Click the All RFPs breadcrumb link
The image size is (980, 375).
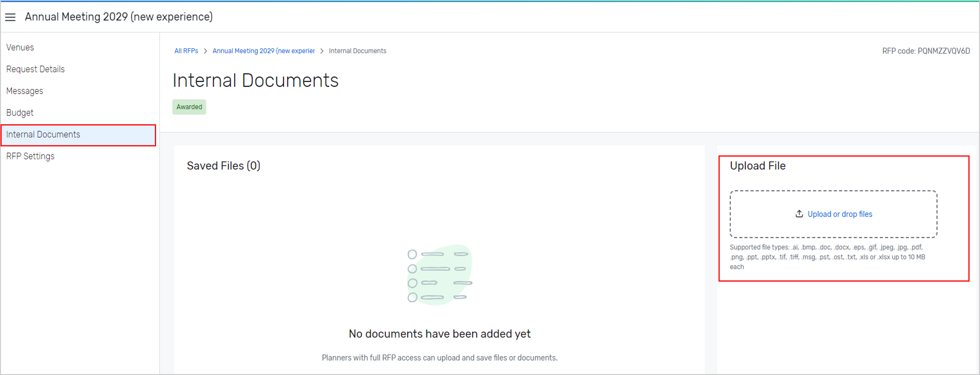pos(186,51)
